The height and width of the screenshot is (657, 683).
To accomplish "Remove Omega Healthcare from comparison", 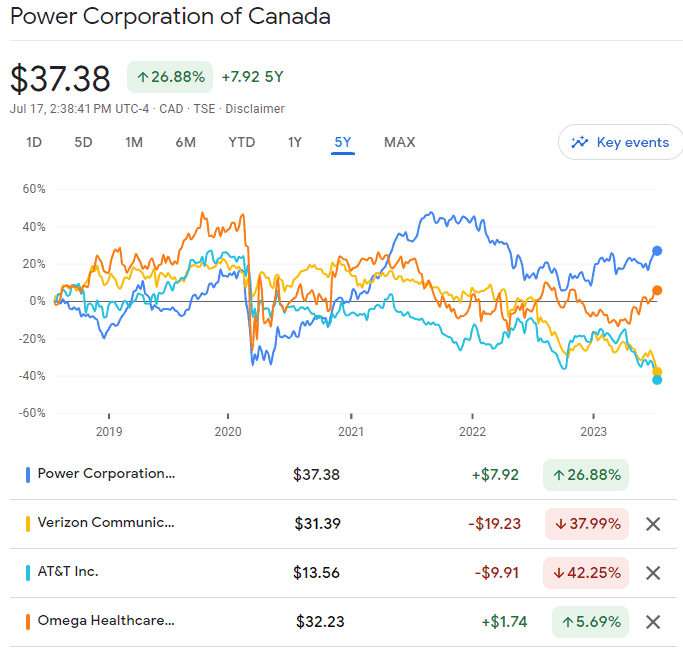I will (653, 621).
